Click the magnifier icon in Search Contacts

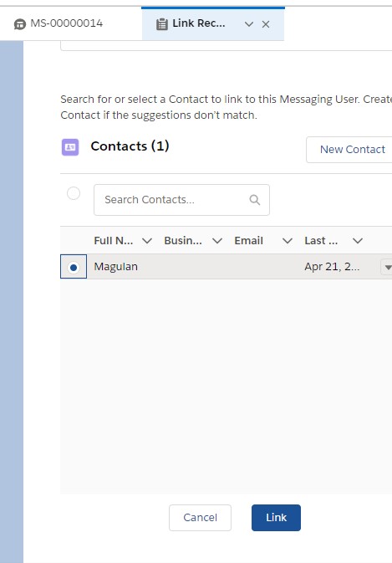[x=255, y=200]
